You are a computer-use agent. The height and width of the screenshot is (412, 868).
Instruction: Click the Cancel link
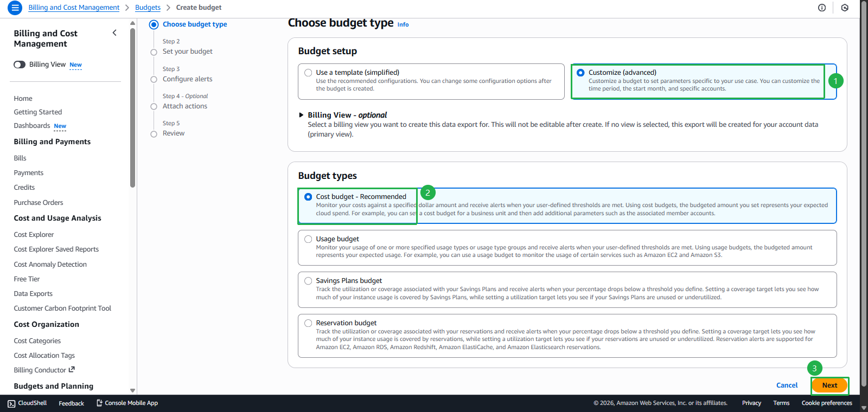[x=787, y=385]
